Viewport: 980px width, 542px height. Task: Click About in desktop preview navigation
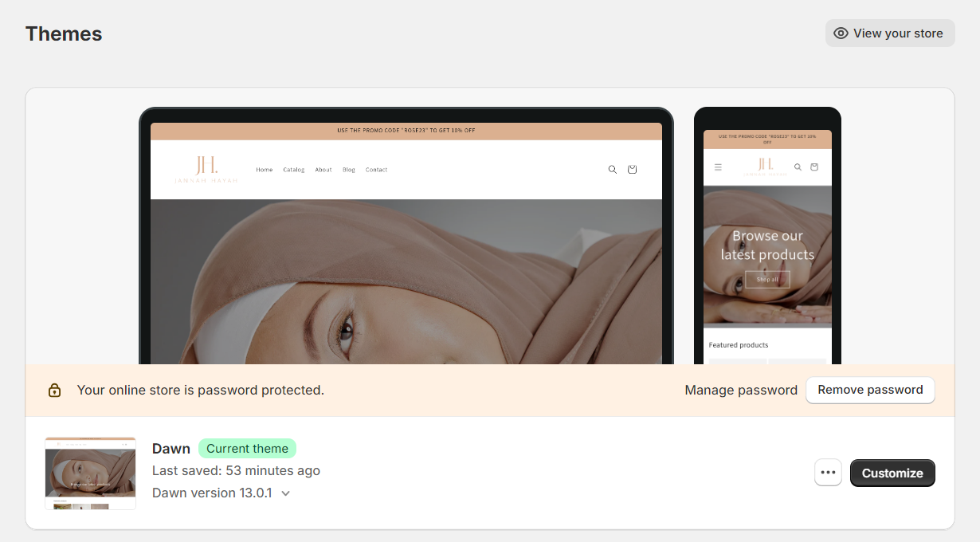click(x=323, y=170)
